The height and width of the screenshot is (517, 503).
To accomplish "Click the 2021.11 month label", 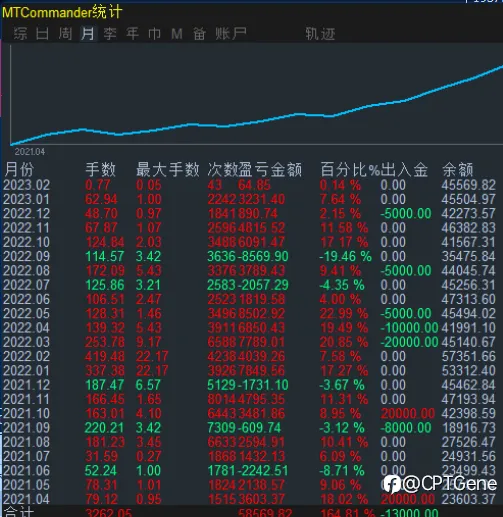I will tap(26, 399).
